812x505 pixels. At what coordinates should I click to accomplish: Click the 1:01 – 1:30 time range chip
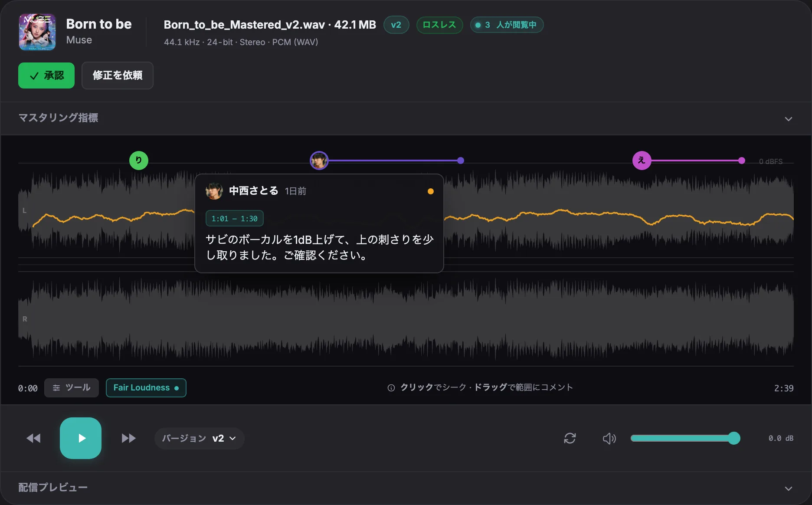pos(235,219)
